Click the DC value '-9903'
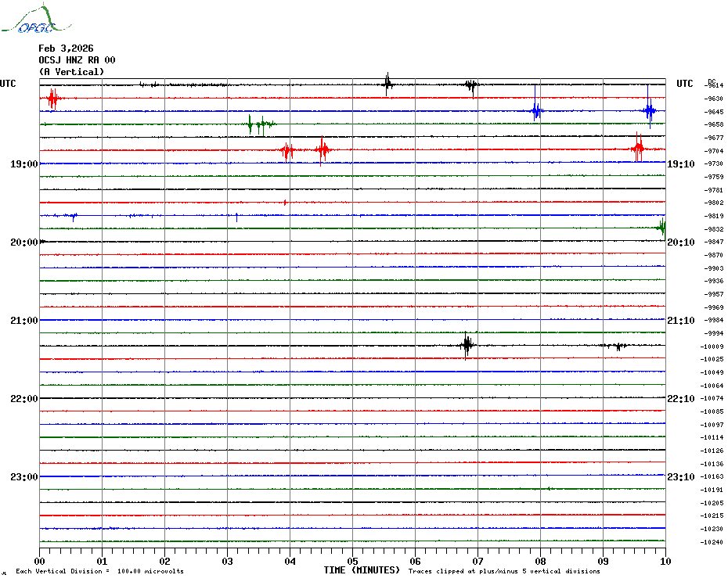 pos(714,268)
